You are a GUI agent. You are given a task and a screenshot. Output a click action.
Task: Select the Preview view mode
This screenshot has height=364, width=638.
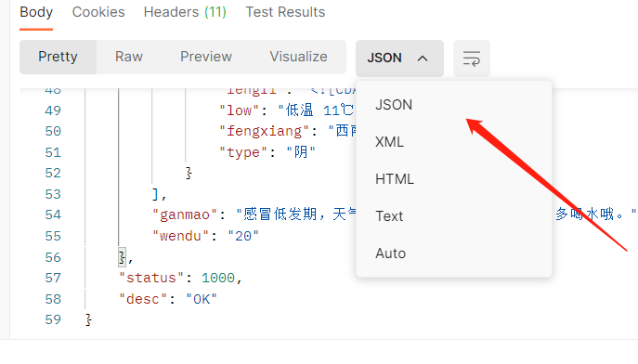(206, 57)
